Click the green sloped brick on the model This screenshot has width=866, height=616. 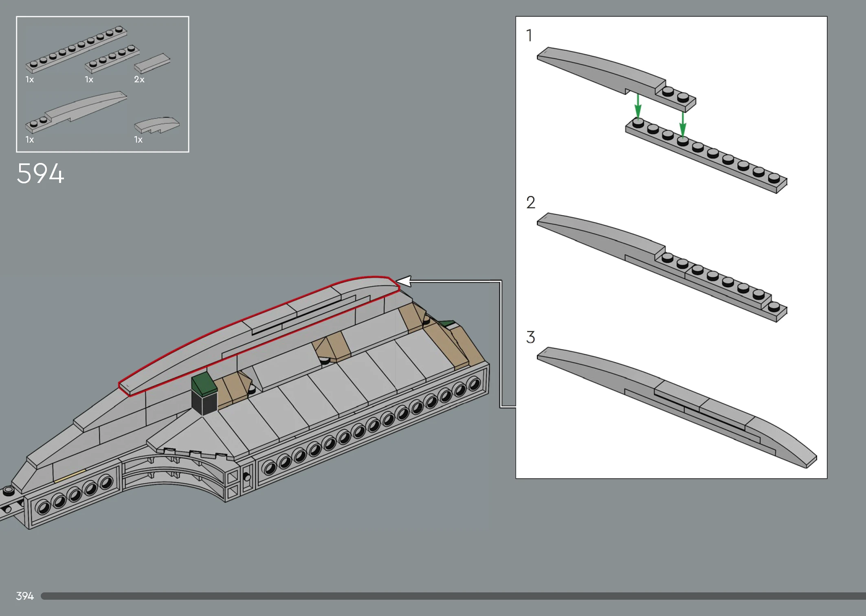point(204,383)
